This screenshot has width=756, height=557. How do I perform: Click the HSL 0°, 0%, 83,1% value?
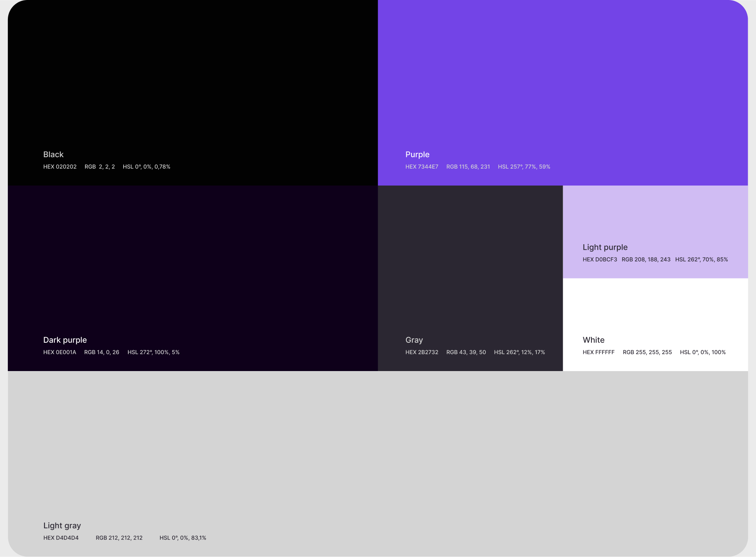pyautogui.click(x=183, y=538)
